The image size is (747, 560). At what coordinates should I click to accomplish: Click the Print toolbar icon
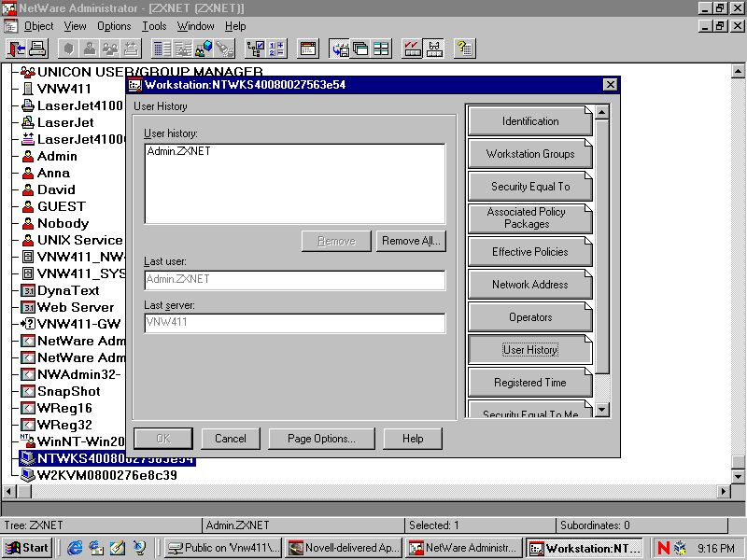click(x=37, y=49)
